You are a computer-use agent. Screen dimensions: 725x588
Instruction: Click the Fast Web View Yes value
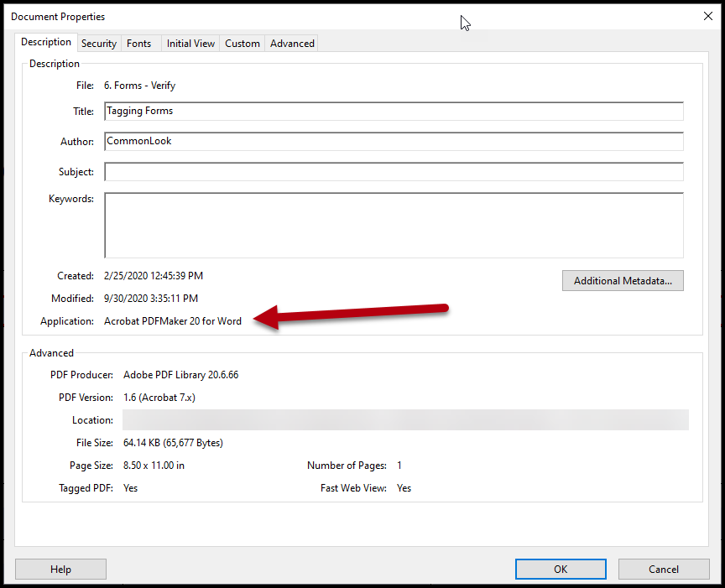(x=404, y=488)
